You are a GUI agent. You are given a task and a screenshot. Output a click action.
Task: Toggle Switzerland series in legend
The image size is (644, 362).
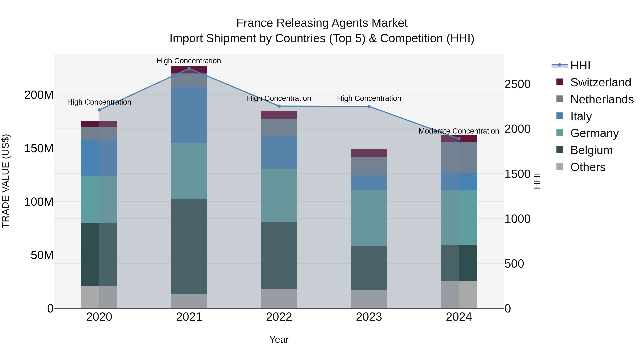click(594, 82)
